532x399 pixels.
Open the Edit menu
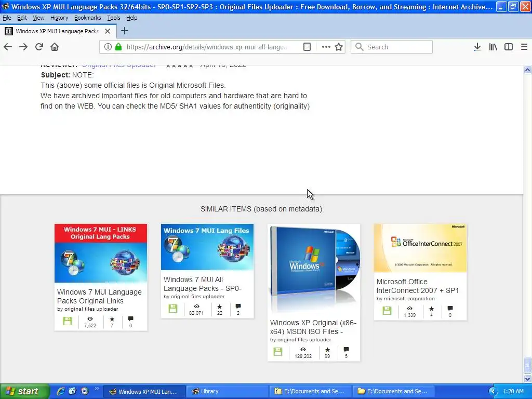22,18
